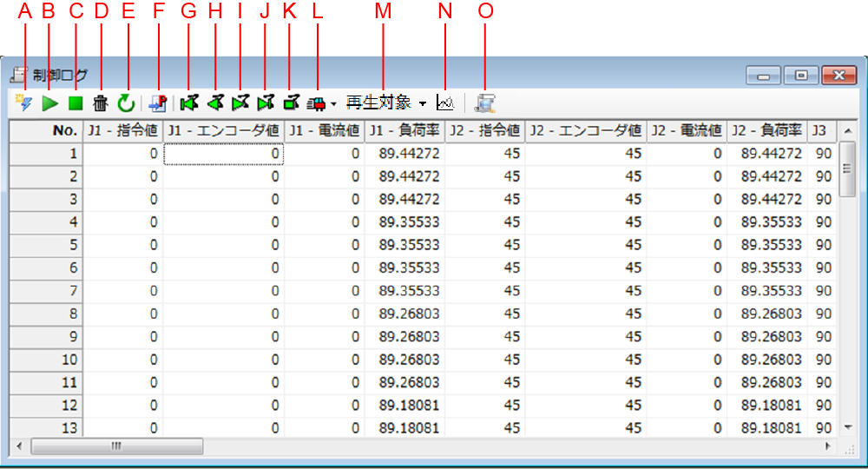
Task: Click the J1 - エンコーダ値 column header
Action: [224, 131]
